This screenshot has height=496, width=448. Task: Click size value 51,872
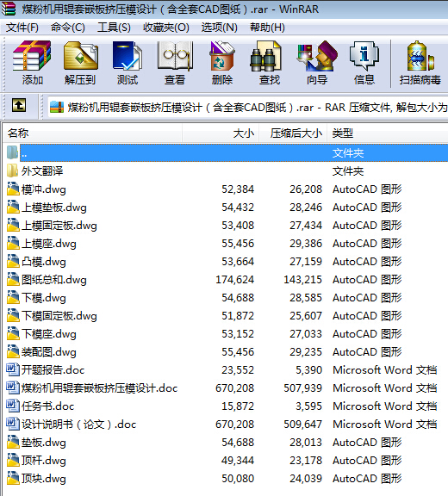238,316
